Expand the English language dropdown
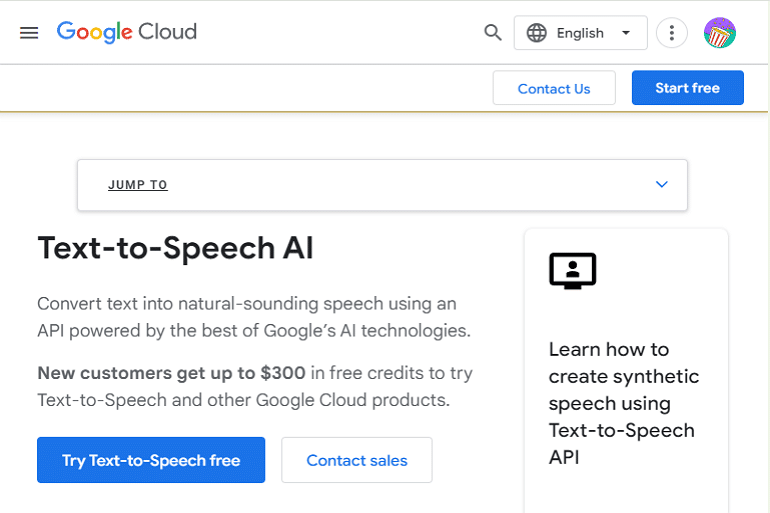This screenshot has height=513, width=770. (x=580, y=33)
